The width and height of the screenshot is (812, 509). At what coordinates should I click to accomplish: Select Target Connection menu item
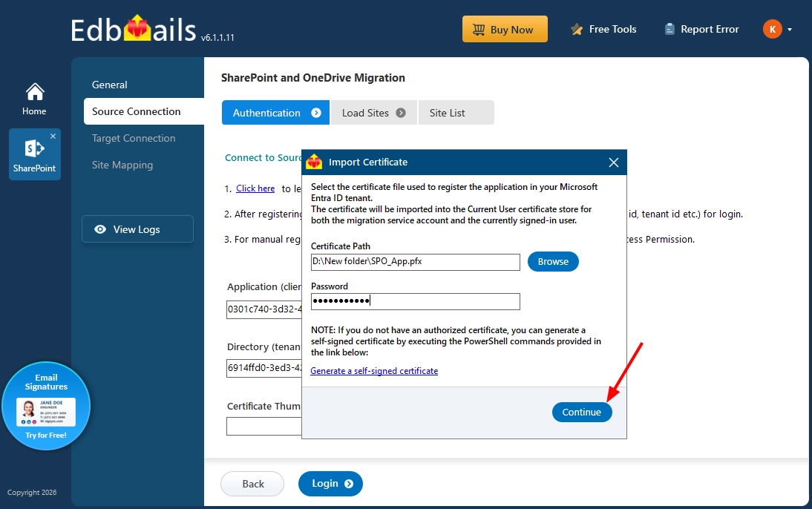click(x=134, y=138)
